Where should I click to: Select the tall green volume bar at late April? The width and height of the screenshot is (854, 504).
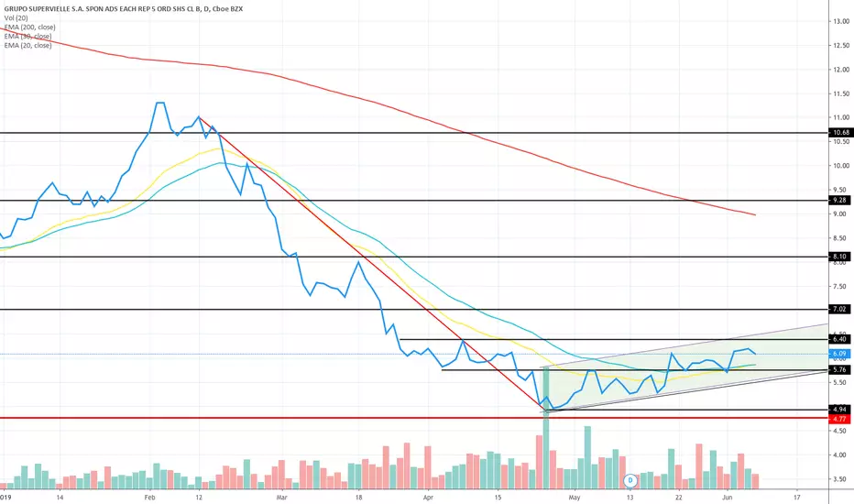(546, 428)
